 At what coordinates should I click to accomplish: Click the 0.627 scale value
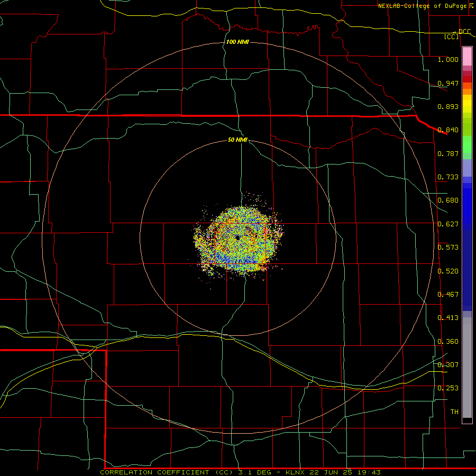point(448,224)
